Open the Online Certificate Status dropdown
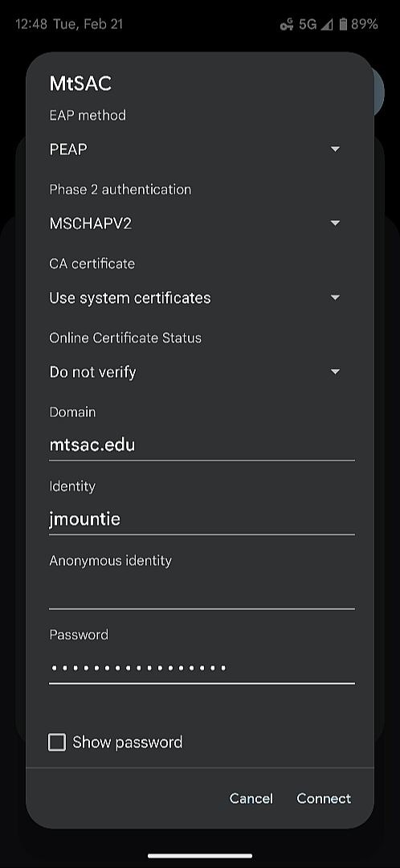The height and width of the screenshot is (868, 400). click(195, 372)
